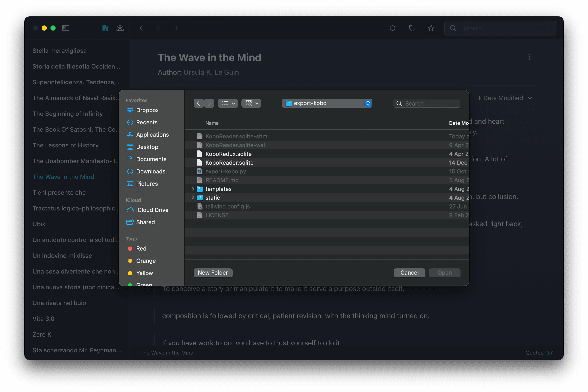Expand the static folder

[x=193, y=198]
